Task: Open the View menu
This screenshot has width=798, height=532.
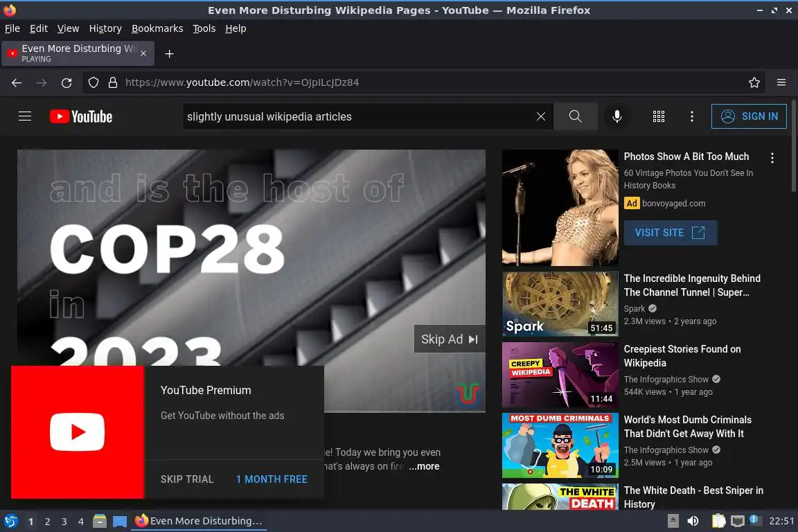Action: [x=68, y=28]
